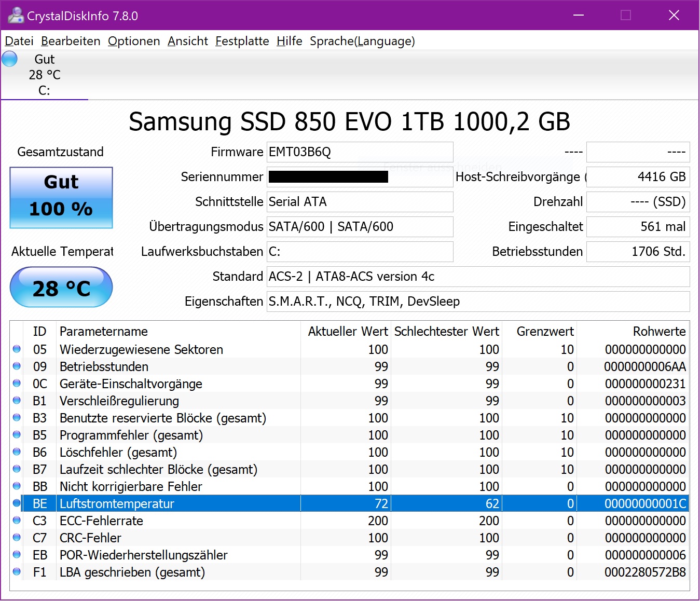Click raw value 0000000006AA
700x601 pixels.
click(x=645, y=366)
